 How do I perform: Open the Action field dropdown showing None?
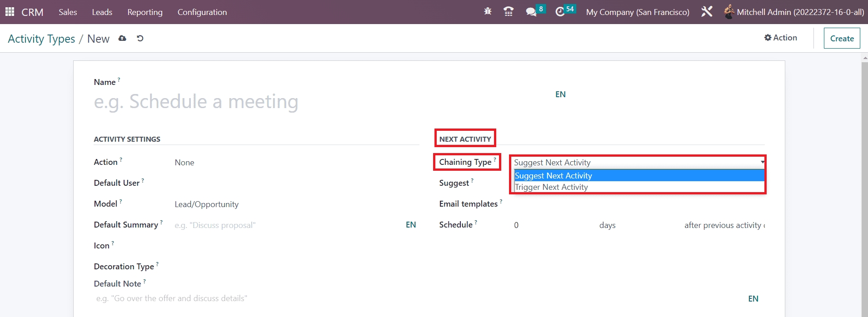point(291,163)
